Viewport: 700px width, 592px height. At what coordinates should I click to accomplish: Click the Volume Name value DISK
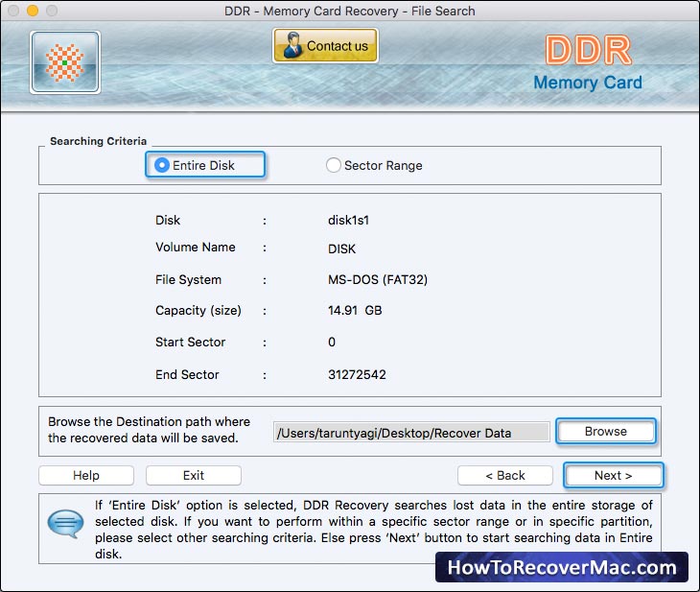(341, 249)
